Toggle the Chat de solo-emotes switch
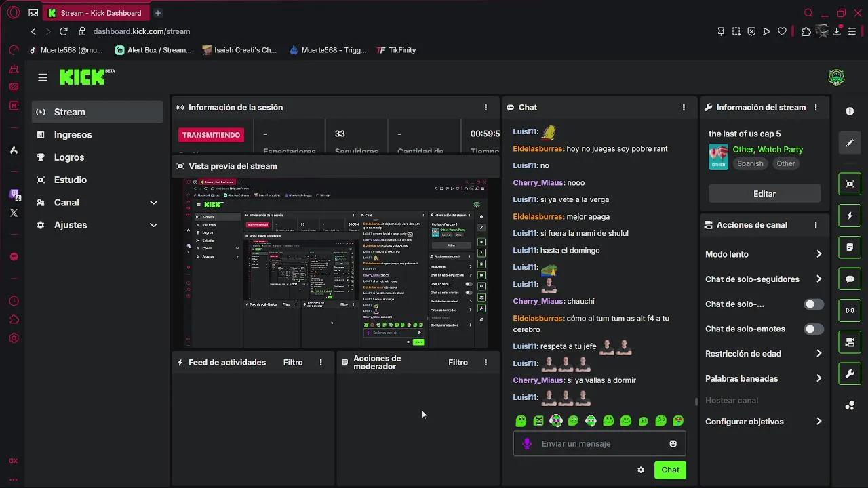 click(x=813, y=329)
